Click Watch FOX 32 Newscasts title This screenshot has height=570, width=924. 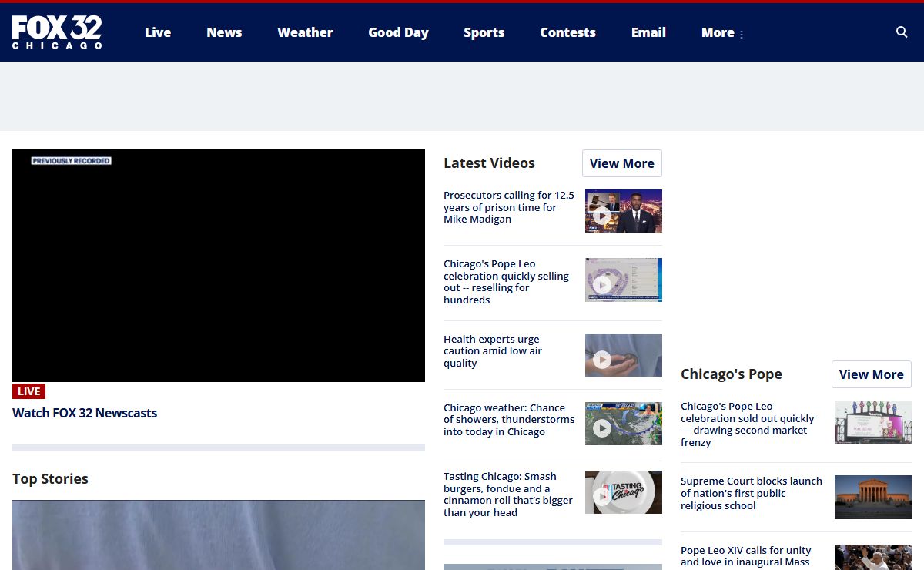85,413
